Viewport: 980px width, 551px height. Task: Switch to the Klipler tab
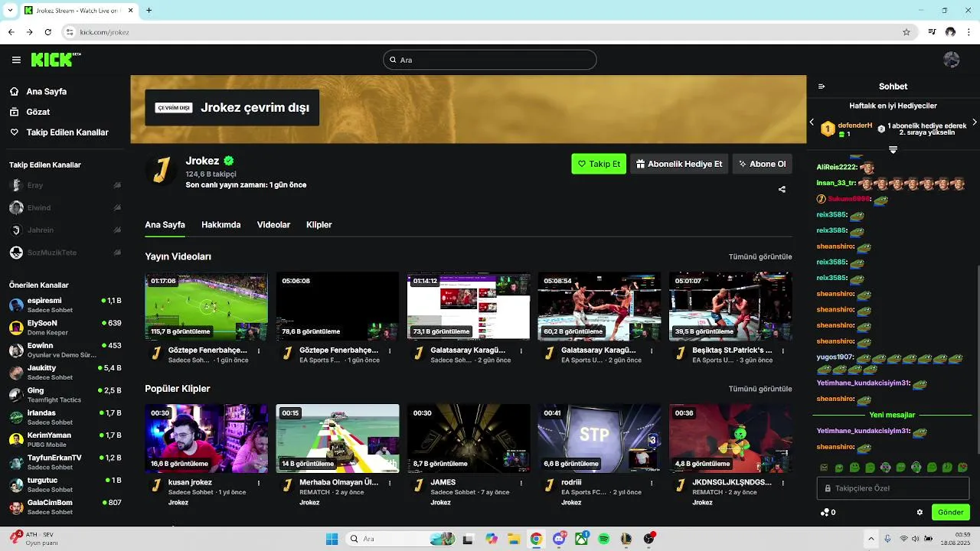[x=318, y=225]
